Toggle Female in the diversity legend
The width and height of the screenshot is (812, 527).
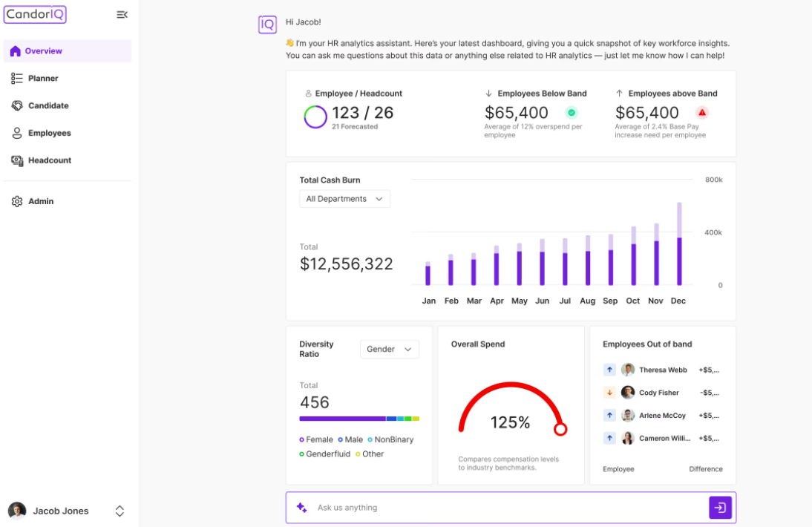click(x=317, y=439)
